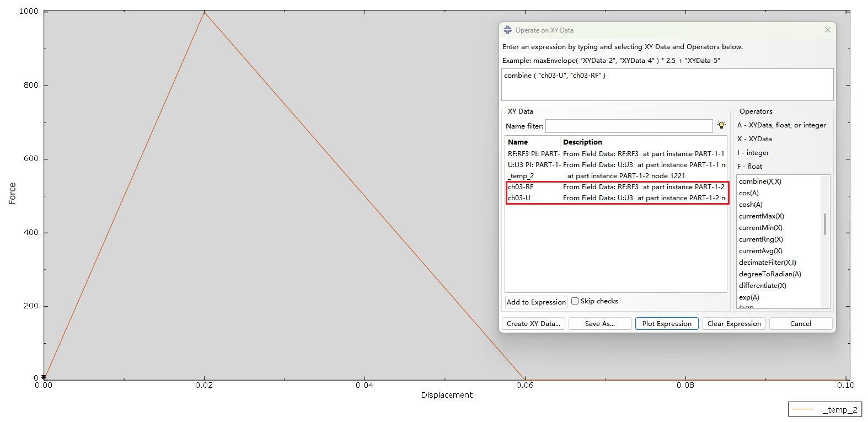This screenshot has width=868, height=422.
Task: Click the Displacement axis title
Action: click(x=447, y=395)
